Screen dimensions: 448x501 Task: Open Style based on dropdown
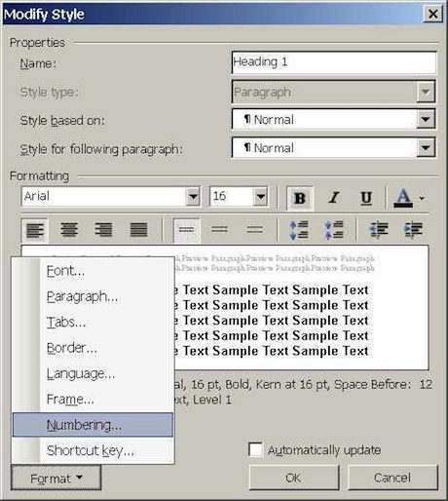click(x=426, y=119)
